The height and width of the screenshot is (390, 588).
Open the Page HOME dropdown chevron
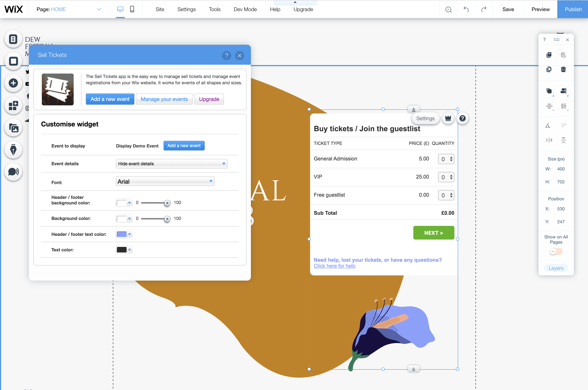coord(99,9)
